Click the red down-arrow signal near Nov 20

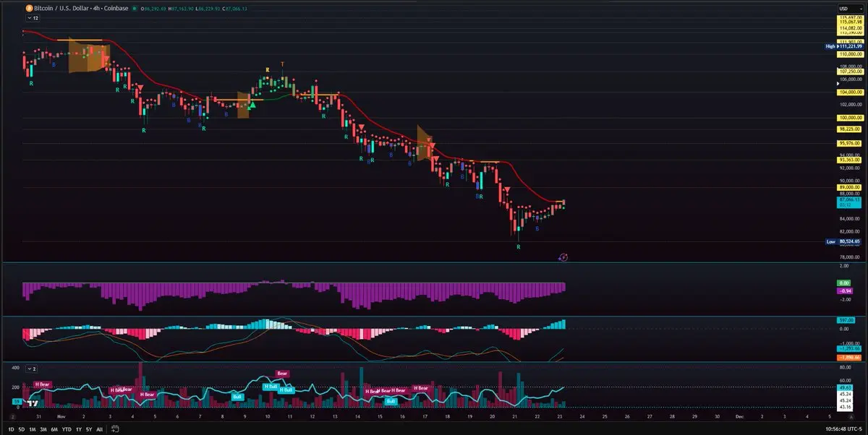[508, 189]
